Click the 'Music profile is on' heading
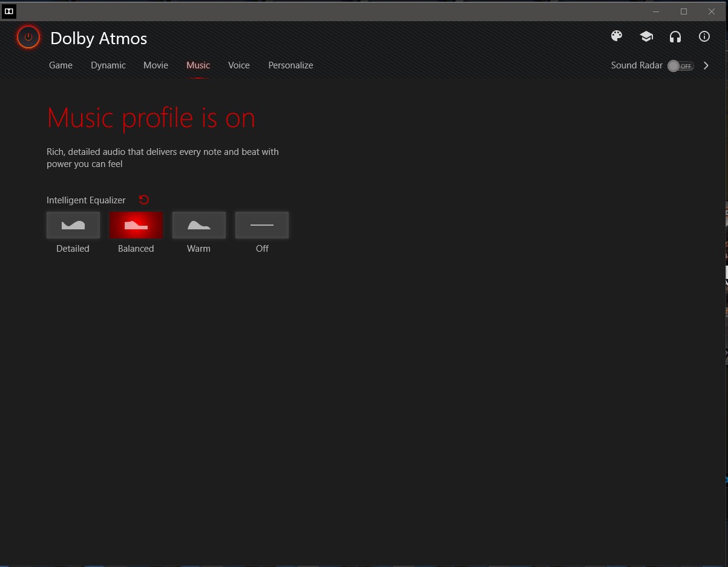728x567 pixels. click(x=151, y=118)
